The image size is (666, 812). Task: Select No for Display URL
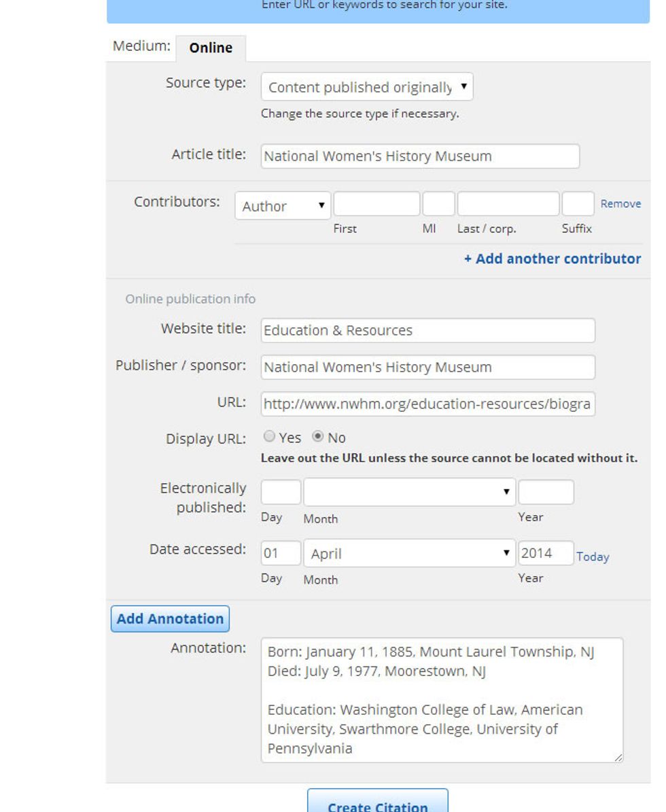tap(317, 437)
